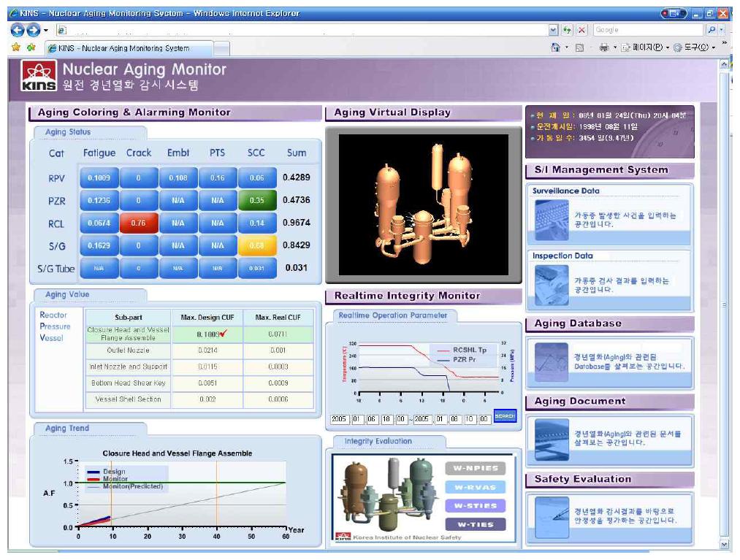This screenshot has width=740, height=560.
Task: Expand the address bar dropdown arrow
Action: 553,30
